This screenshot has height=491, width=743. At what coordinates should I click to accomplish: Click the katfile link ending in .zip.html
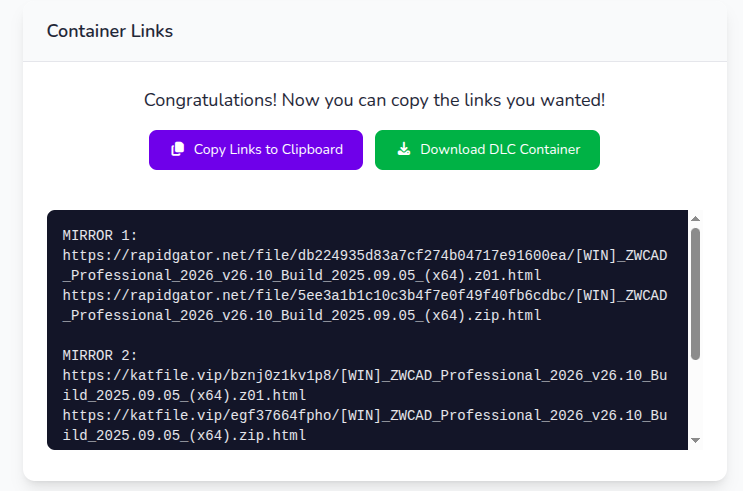click(364, 425)
